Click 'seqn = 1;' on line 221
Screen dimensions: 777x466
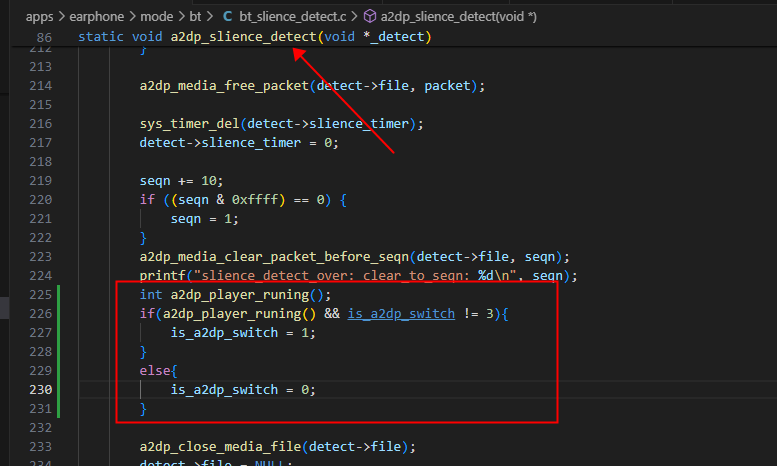pyautogui.click(x=205, y=219)
